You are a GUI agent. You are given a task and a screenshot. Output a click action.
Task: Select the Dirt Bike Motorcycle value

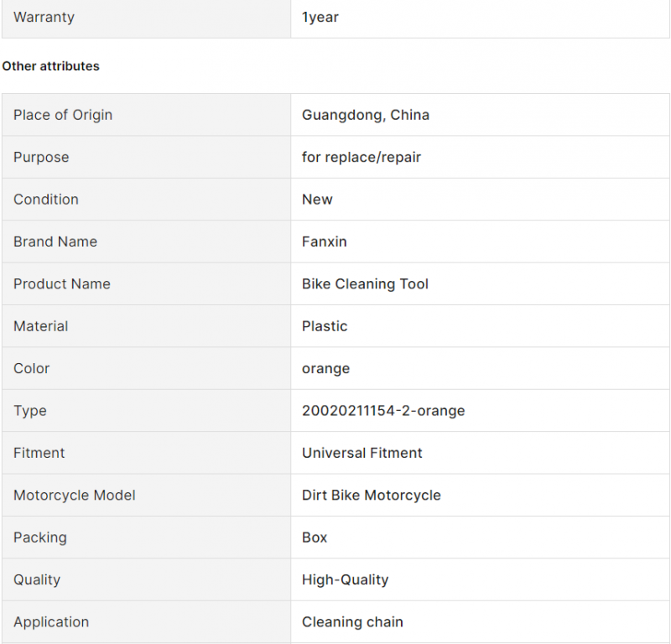pos(371,496)
